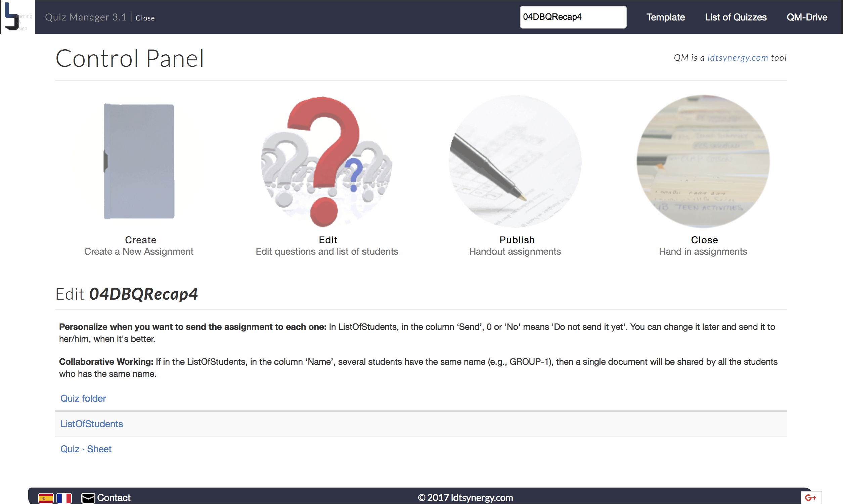Click the file folders Close image
843x504 pixels.
point(703,161)
